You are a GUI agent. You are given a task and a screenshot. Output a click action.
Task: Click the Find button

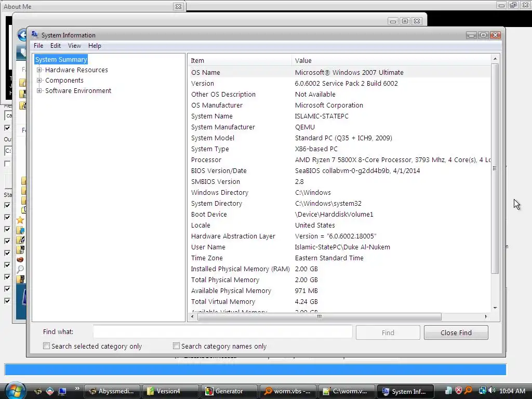tap(388, 332)
